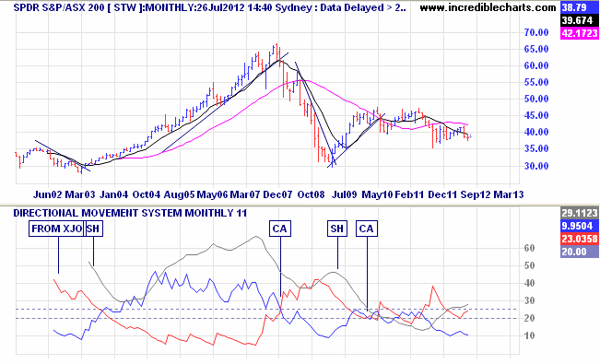600x364 pixels.
Task: Click the Mar03 date axis label
Action: coord(80,194)
